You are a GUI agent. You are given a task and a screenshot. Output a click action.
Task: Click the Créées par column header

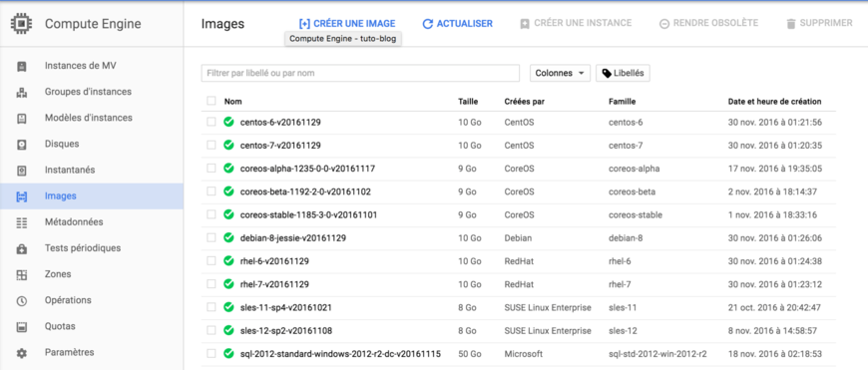point(524,101)
